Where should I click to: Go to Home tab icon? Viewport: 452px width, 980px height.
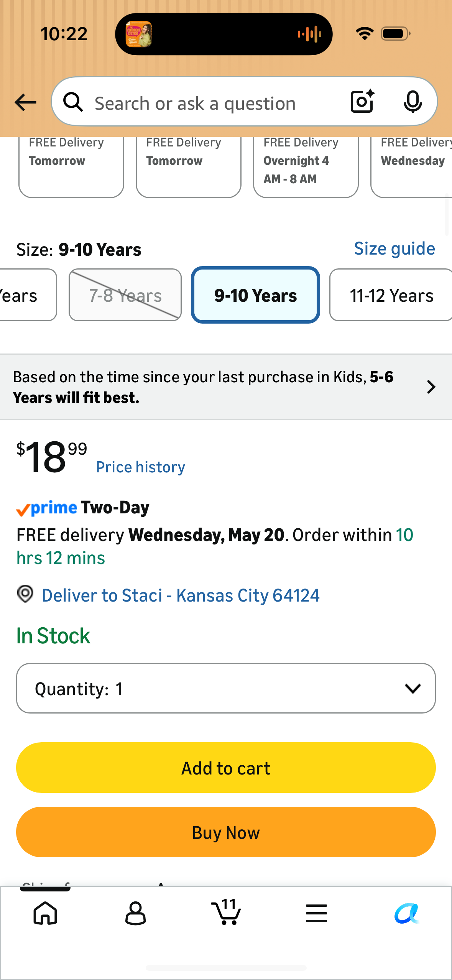click(x=45, y=913)
